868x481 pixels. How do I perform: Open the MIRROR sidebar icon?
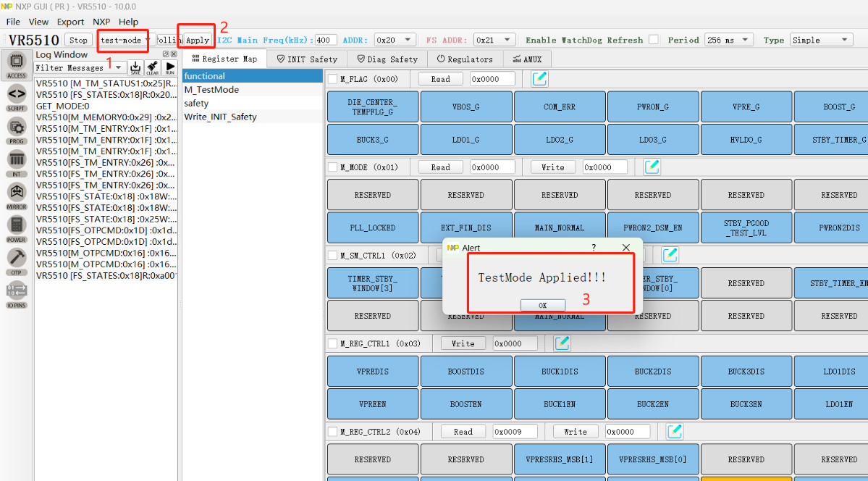click(x=17, y=195)
